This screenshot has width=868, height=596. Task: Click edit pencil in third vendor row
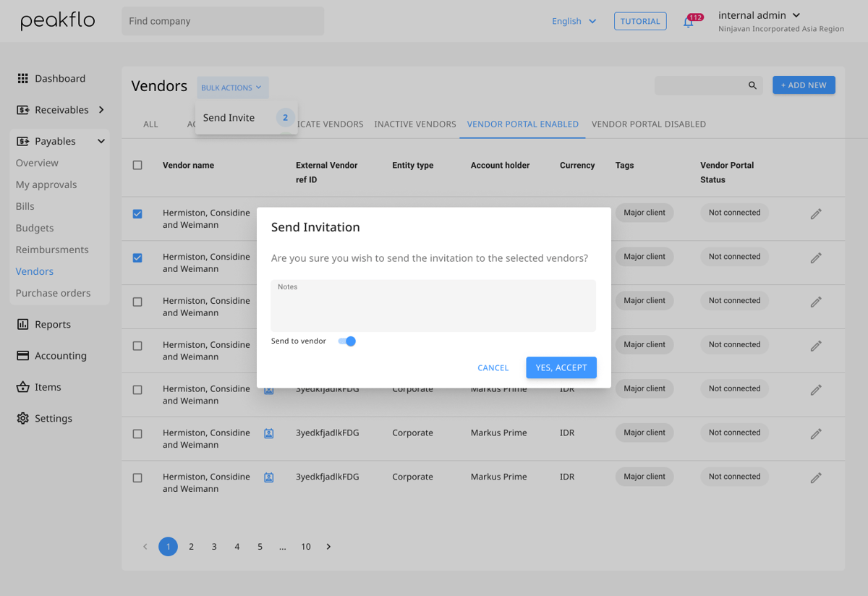click(x=816, y=302)
